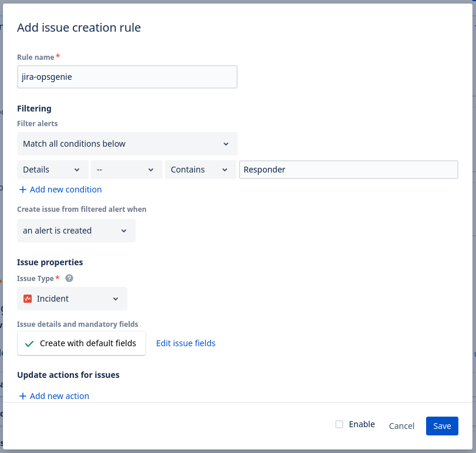Click the plus icon for new condition
Viewport: 476px width, 453px height.
pos(23,190)
